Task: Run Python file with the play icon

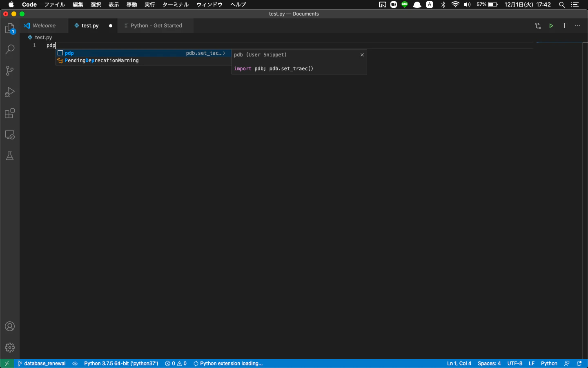Action: coord(551,26)
